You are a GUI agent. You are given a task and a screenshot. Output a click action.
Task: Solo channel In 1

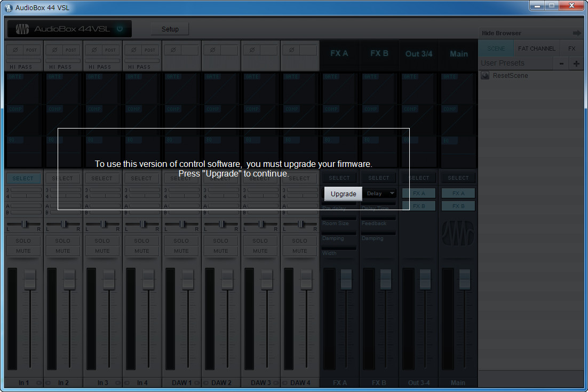point(23,241)
